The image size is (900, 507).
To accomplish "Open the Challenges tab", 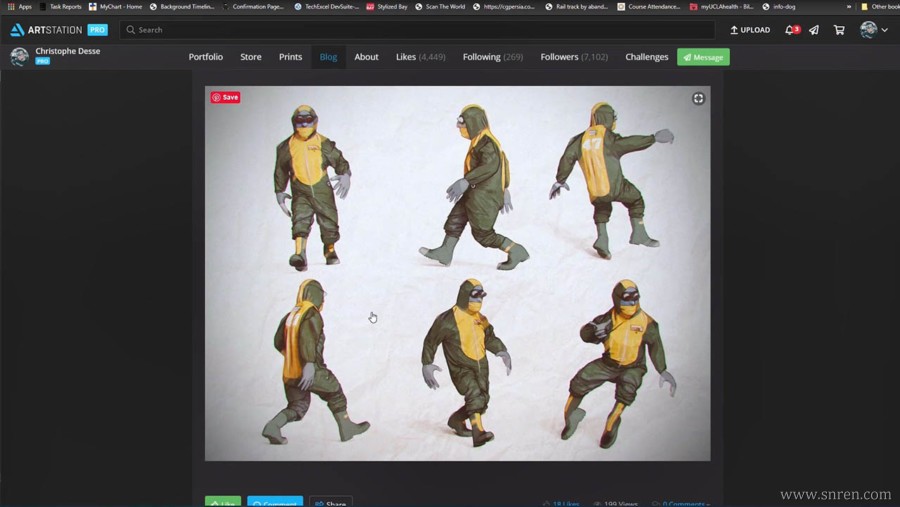I will click(647, 57).
